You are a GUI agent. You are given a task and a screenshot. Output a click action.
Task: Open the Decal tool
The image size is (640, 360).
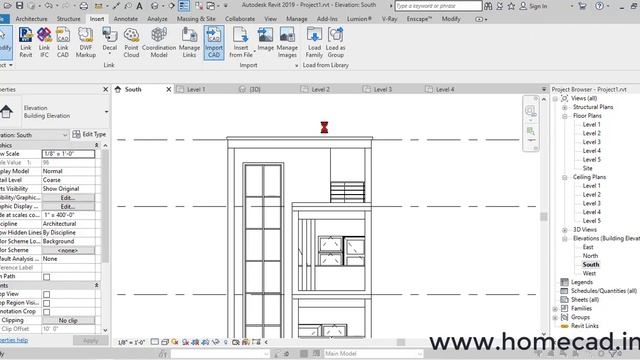click(109, 41)
